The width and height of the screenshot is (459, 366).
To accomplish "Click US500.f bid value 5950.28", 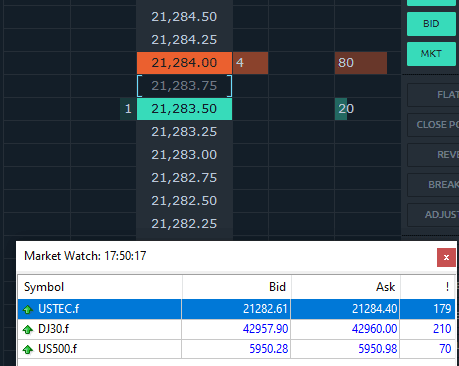I will pyautogui.click(x=269, y=349).
